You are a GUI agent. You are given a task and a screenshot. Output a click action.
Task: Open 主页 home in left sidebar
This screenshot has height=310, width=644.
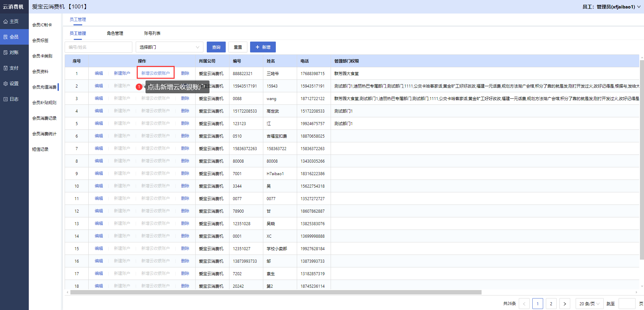pyautogui.click(x=14, y=21)
